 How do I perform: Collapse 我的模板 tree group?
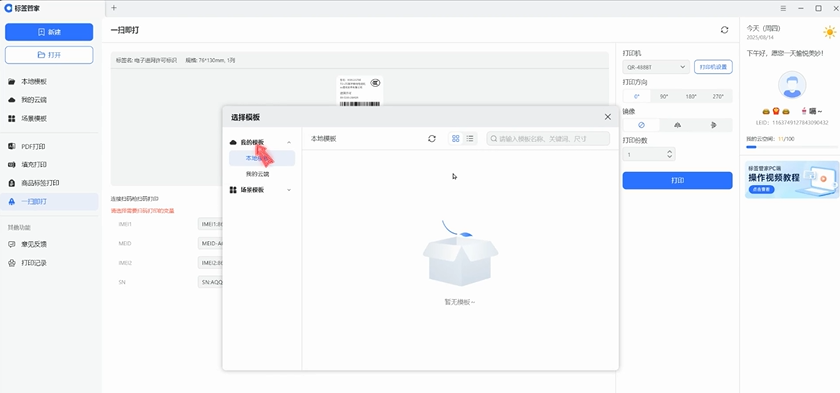click(x=289, y=142)
